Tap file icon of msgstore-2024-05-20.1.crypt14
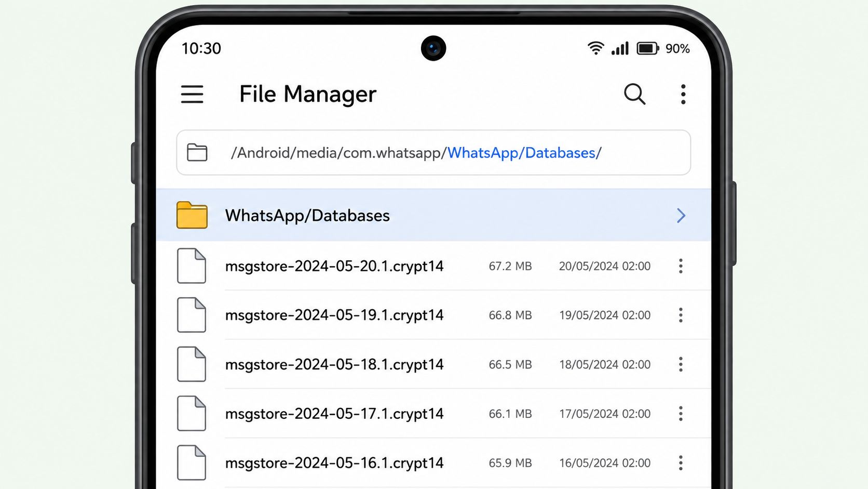The height and width of the screenshot is (489, 868). 192,266
